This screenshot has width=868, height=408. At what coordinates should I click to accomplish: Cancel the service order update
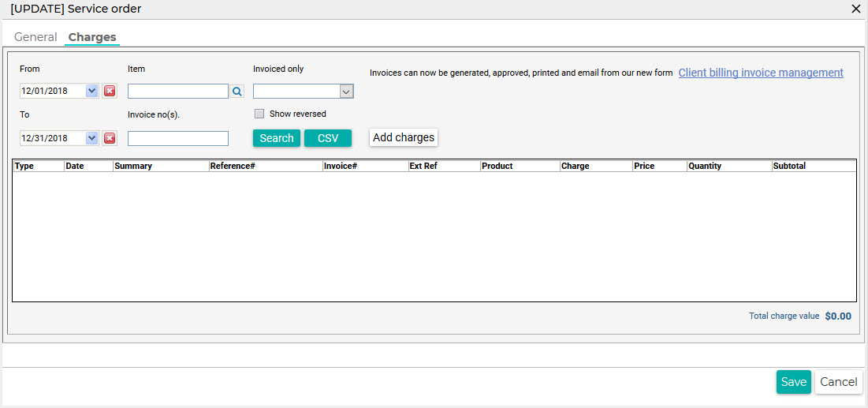839,382
